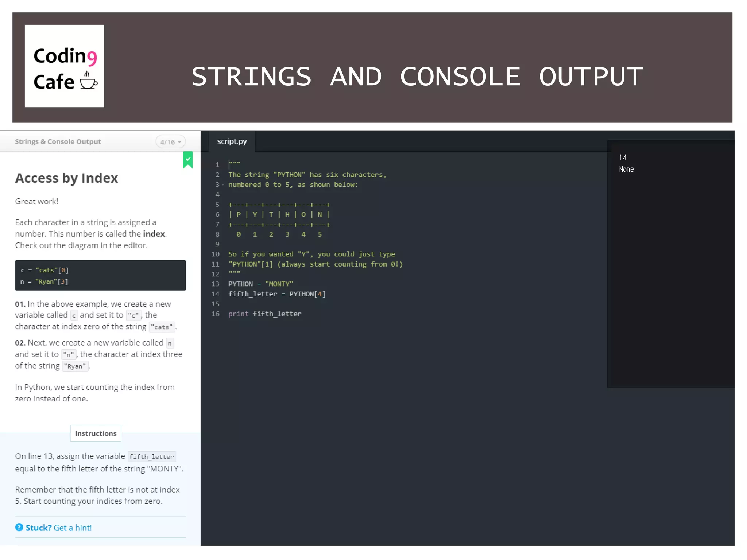Click line number 16 in the gutter
The image size is (747, 560).
[x=216, y=314]
